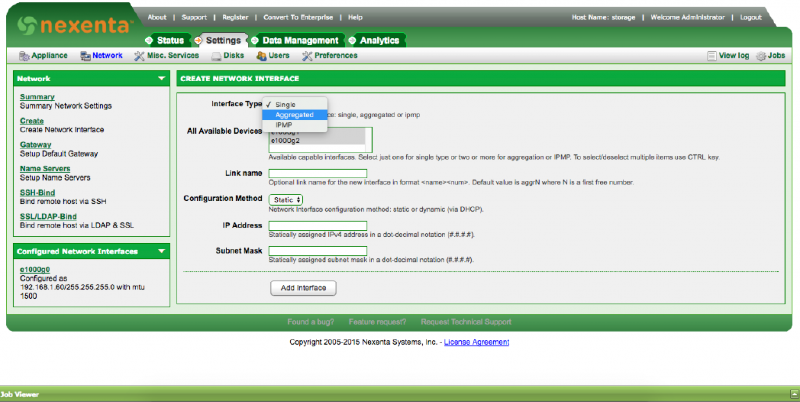Click the Network icon in the toolbar
Image resolution: width=800 pixels, height=402 pixels.
point(86,56)
